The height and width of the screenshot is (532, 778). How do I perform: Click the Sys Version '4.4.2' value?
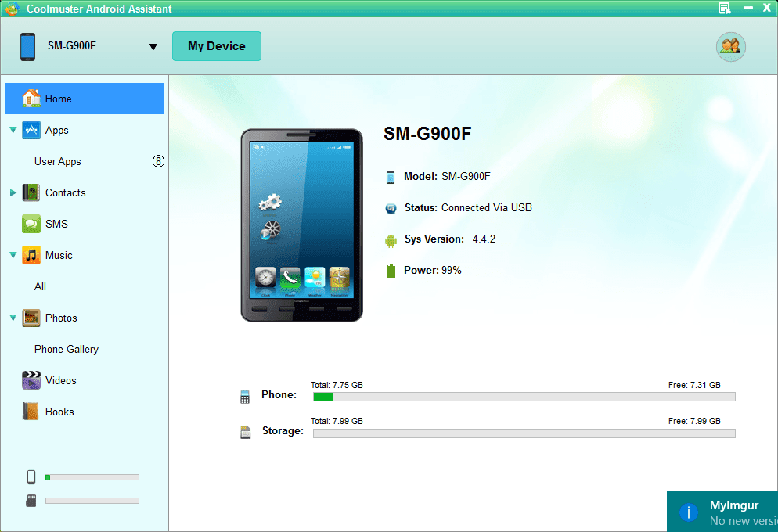(x=484, y=239)
